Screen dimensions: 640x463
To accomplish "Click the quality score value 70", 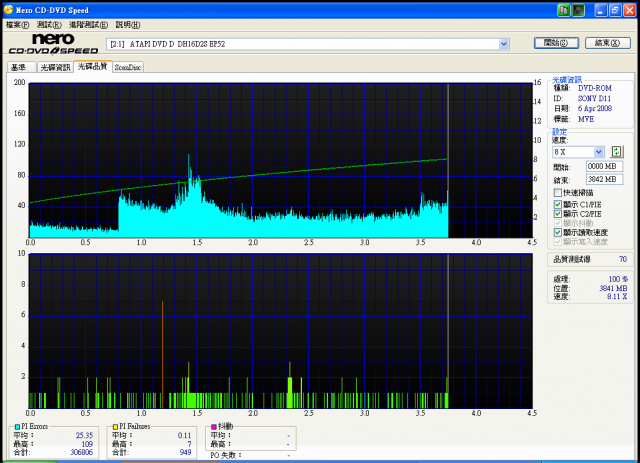I will point(622,259).
